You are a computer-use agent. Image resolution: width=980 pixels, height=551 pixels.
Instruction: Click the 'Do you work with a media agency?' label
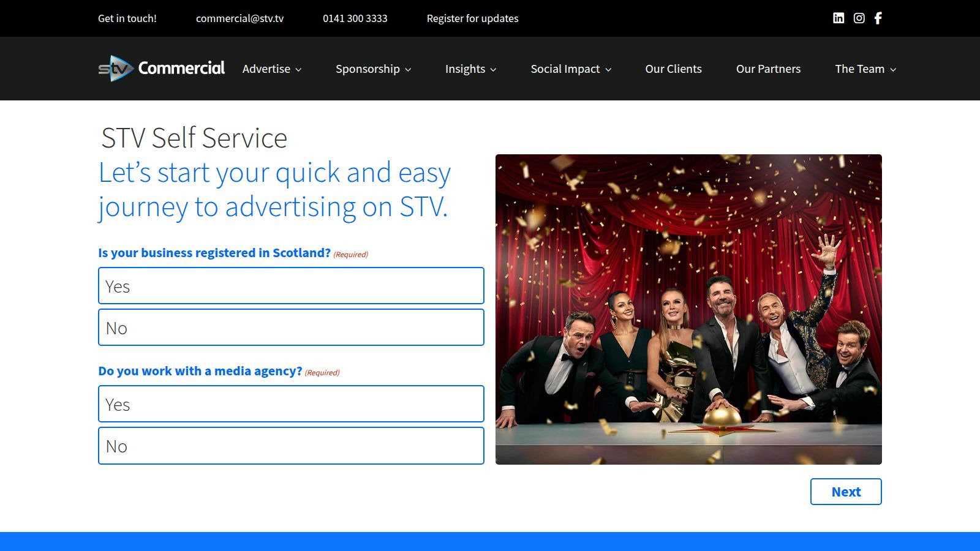(200, 371)
